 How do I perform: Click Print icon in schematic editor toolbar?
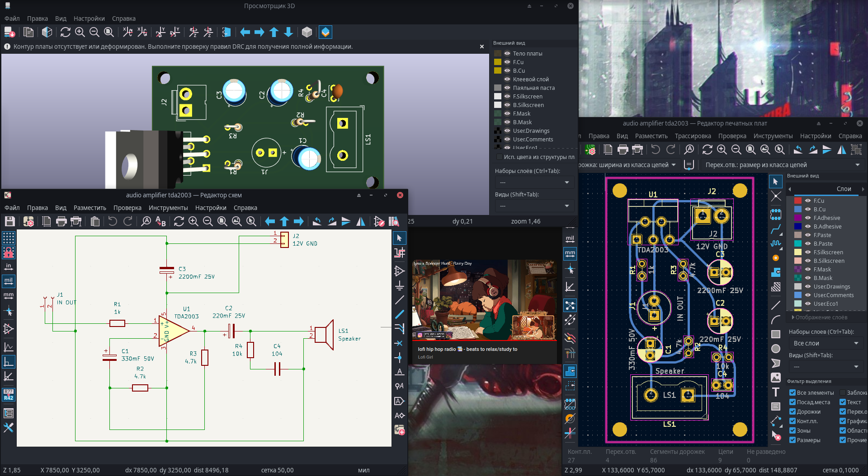pyautogui.click(x=61, y=221)
